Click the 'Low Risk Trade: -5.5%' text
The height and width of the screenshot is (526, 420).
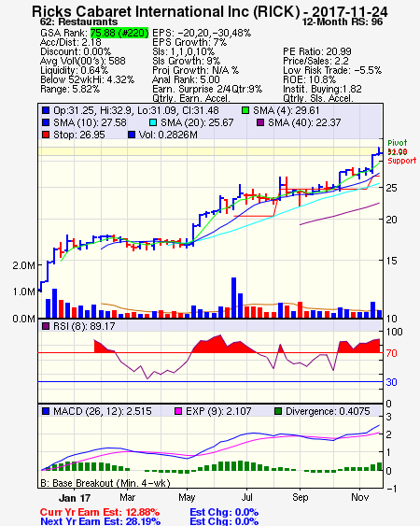[332, 70]
